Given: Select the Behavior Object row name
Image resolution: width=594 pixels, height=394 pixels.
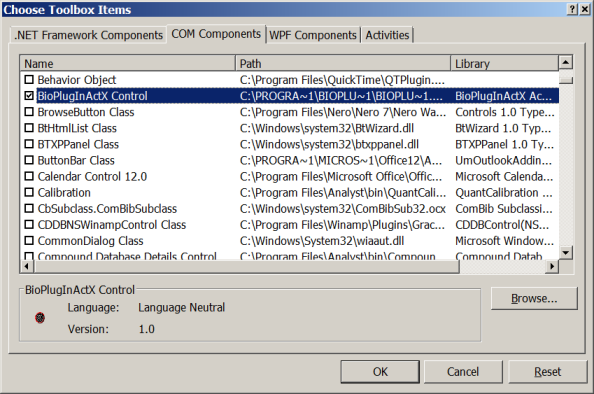Looking at the screenshot, I should click(x=77, y=80).
